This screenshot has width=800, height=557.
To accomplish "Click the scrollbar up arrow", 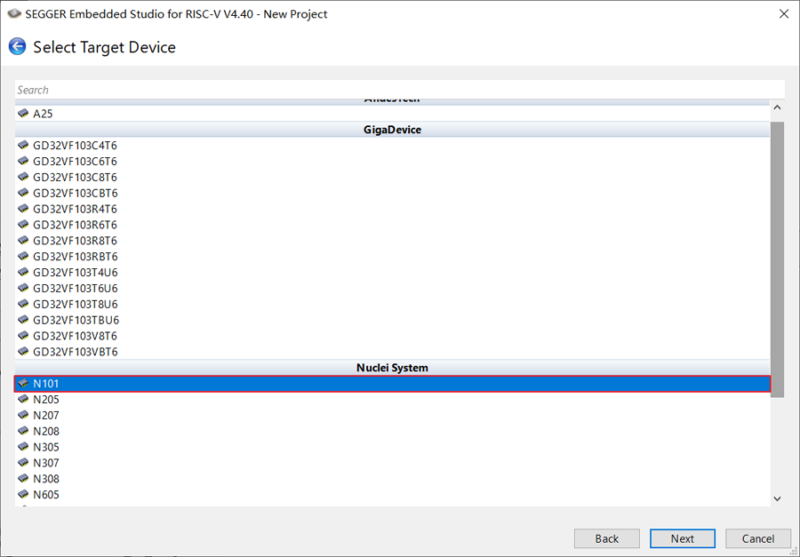I will [777, 107].
